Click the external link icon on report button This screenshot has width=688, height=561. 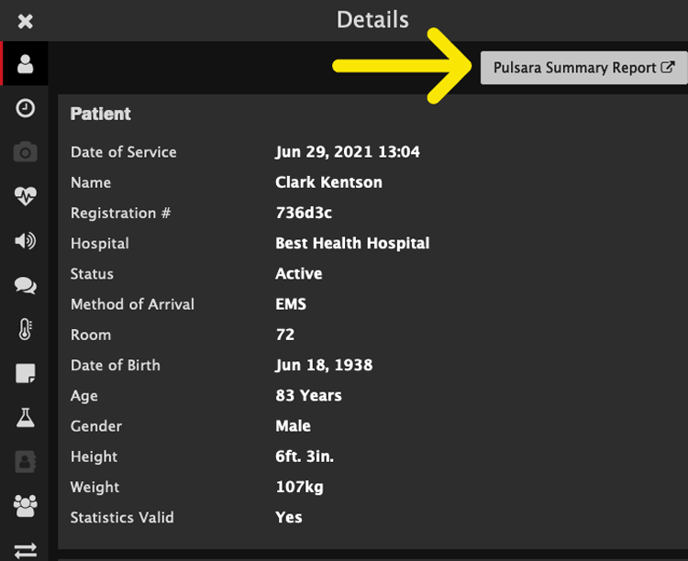[x=667, y=67]
